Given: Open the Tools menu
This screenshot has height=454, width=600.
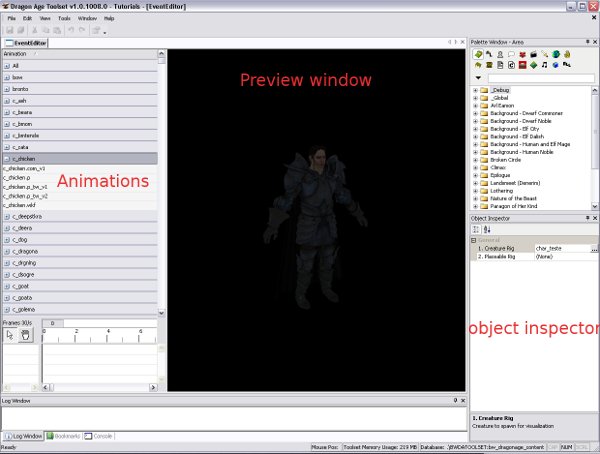Looking at the screenshot, I should tap(64, 18).
